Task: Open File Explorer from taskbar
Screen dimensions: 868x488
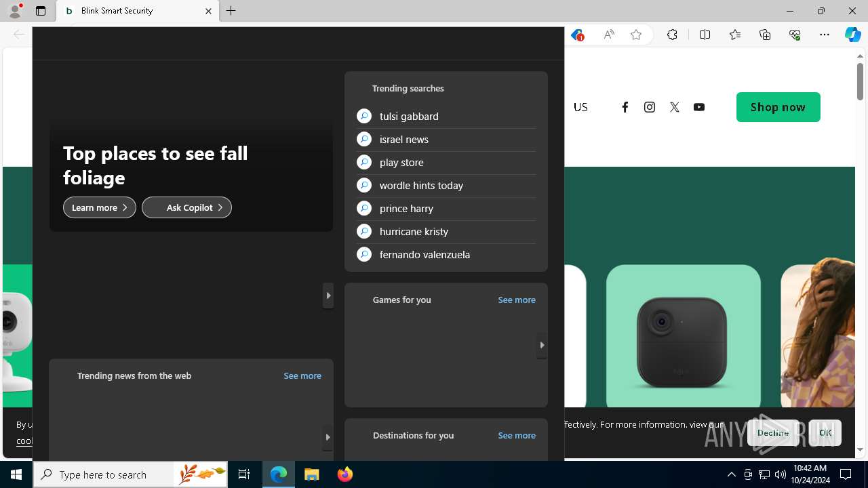Action: (x=312, y=474)
